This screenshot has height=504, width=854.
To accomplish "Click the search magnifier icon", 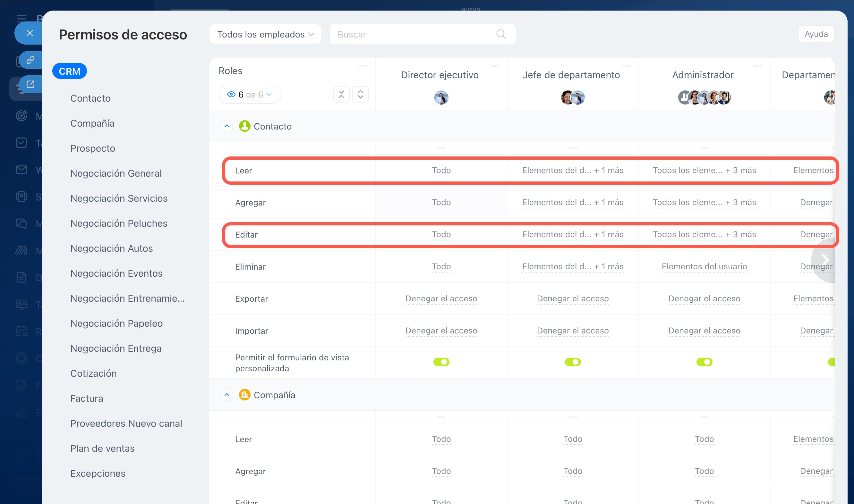I will pos(500,34).
